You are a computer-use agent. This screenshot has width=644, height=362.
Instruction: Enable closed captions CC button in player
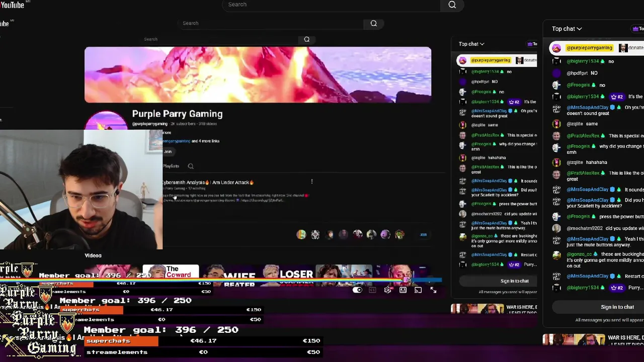pyautogui.click(x=372, y=290)
